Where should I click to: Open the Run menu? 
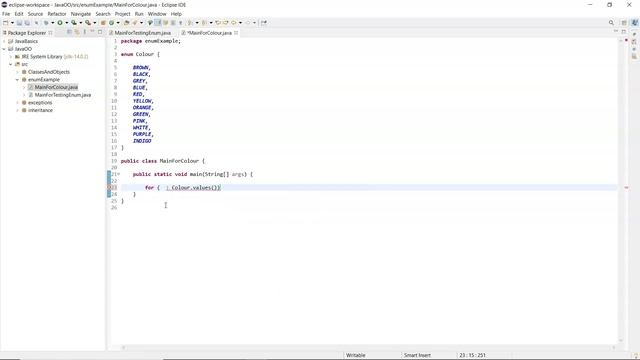point(139,14)
